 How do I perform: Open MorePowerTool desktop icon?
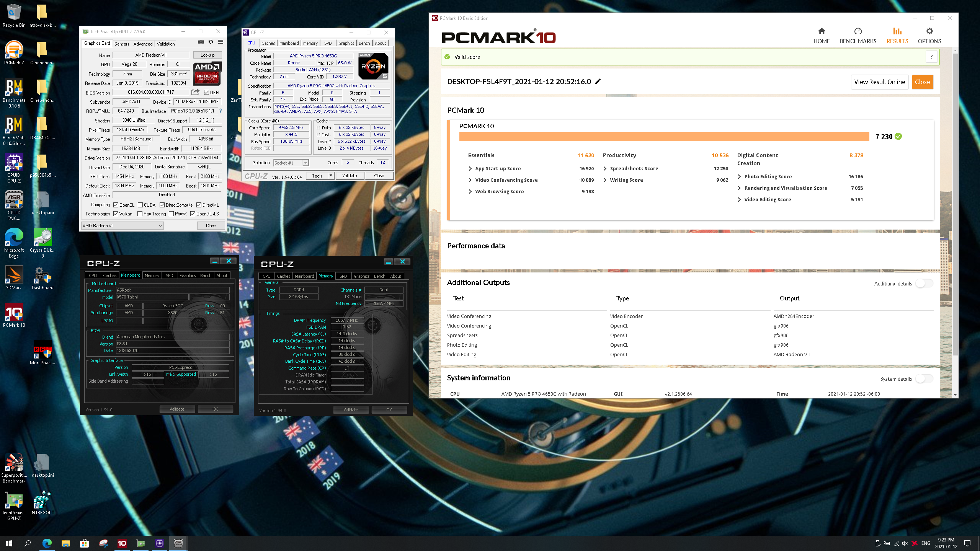pyautogui.click(x=42, y=353)
